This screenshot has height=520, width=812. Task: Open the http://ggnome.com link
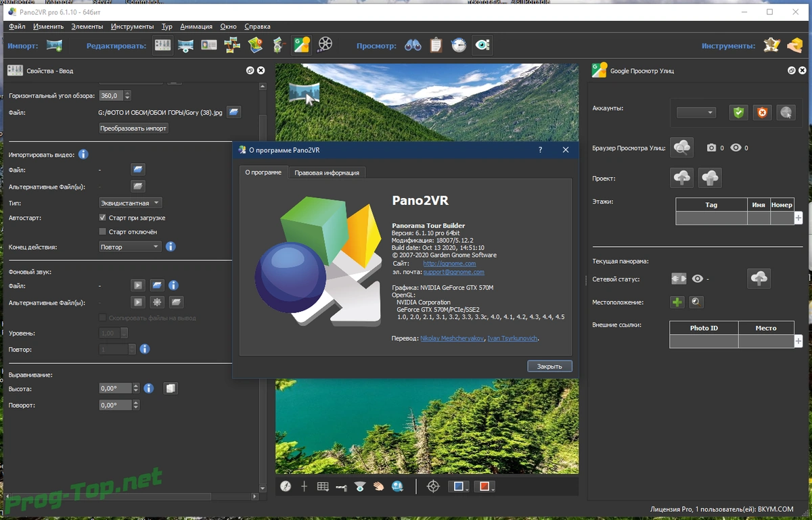(x=449, y=264)
